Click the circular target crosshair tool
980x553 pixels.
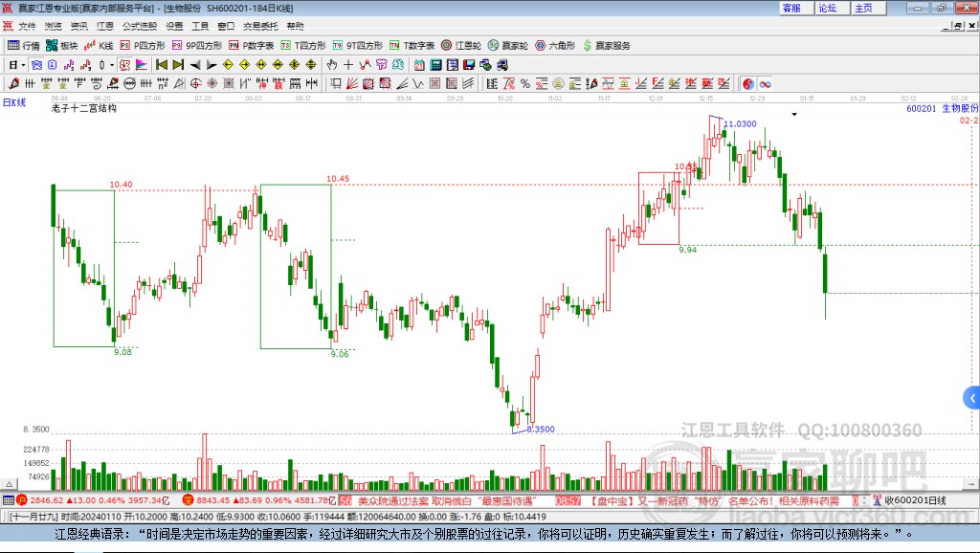(x=195, y=84)
